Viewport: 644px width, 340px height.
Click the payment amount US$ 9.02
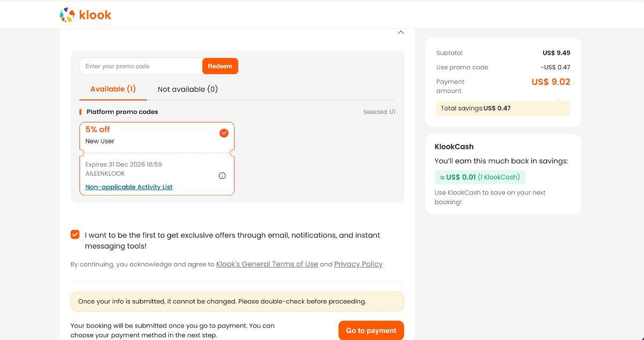coord(551,82)
